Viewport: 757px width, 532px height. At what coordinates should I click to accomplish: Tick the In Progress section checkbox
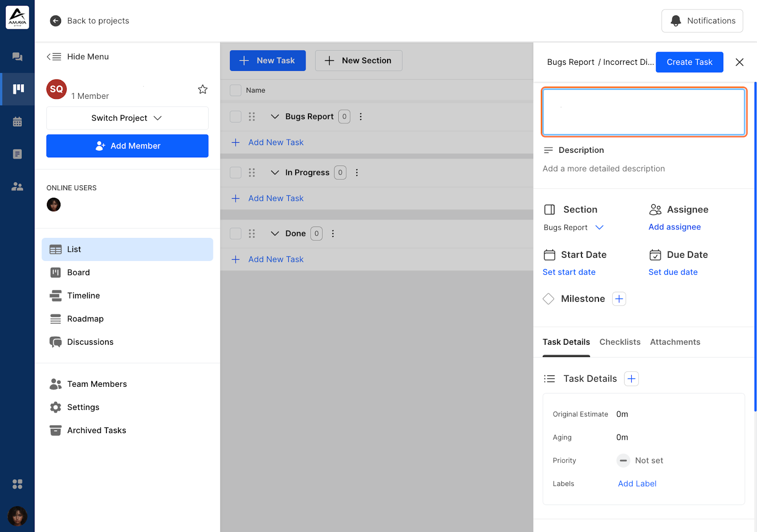pyautogui.click(x=236, y=173)
